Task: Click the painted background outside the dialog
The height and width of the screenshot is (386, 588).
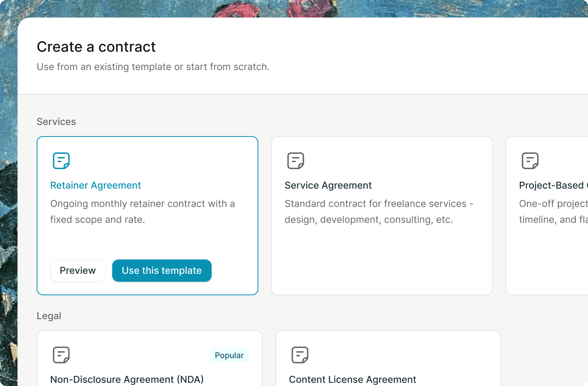Action: [8, 186]
